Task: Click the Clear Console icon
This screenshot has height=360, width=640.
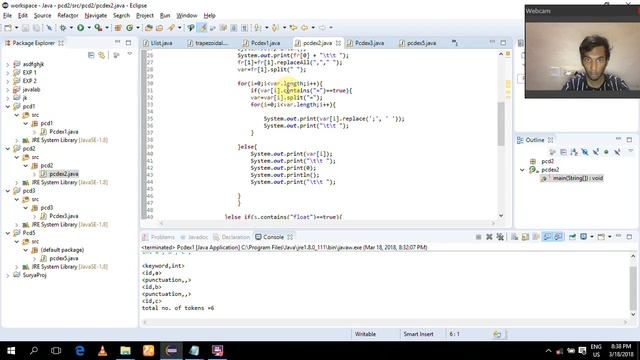Action: (515, 237)
